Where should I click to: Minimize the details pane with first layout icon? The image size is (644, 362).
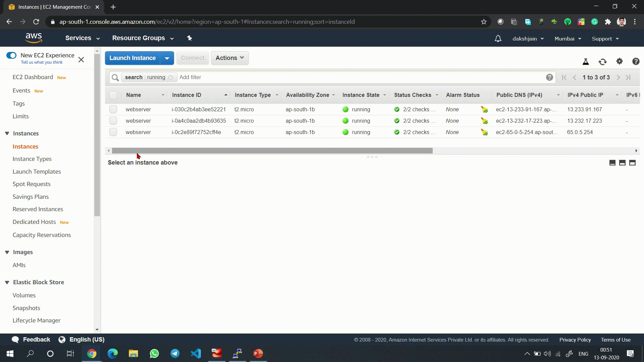coord(612,163)
